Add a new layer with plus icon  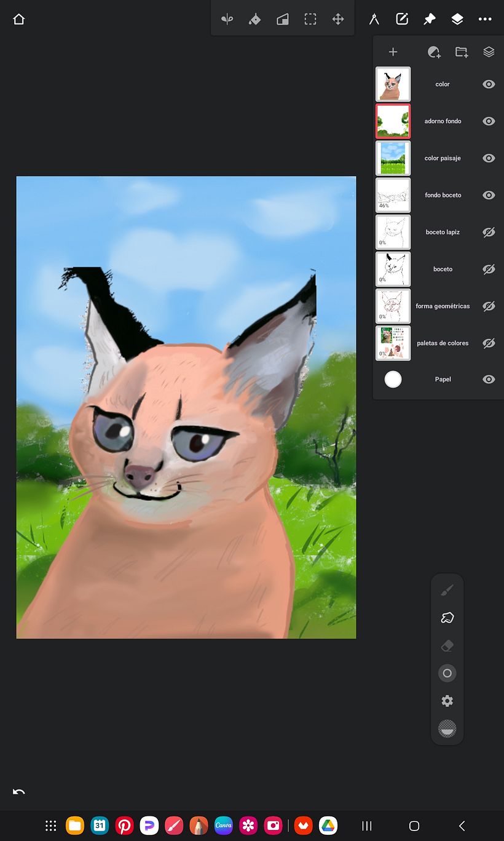393,52
